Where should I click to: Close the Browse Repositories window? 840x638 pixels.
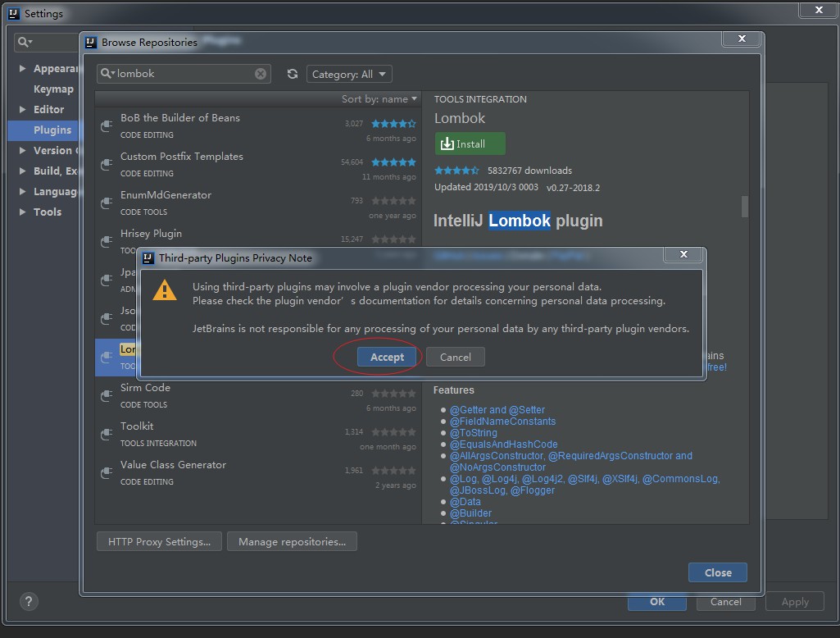(x=742, y=39)
